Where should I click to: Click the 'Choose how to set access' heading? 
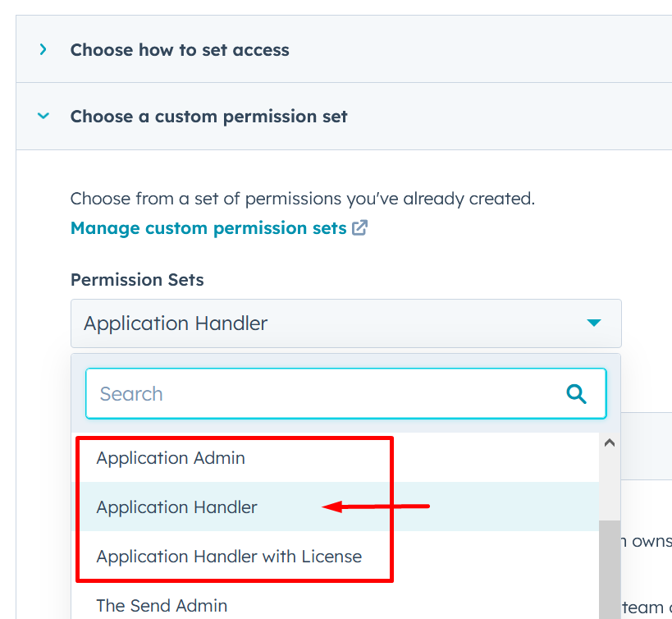point(180,50)
